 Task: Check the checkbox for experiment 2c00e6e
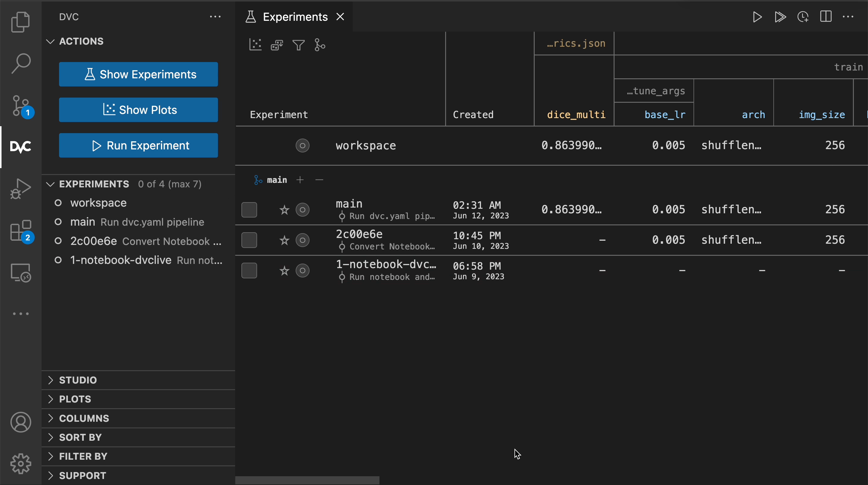(249, 240)
